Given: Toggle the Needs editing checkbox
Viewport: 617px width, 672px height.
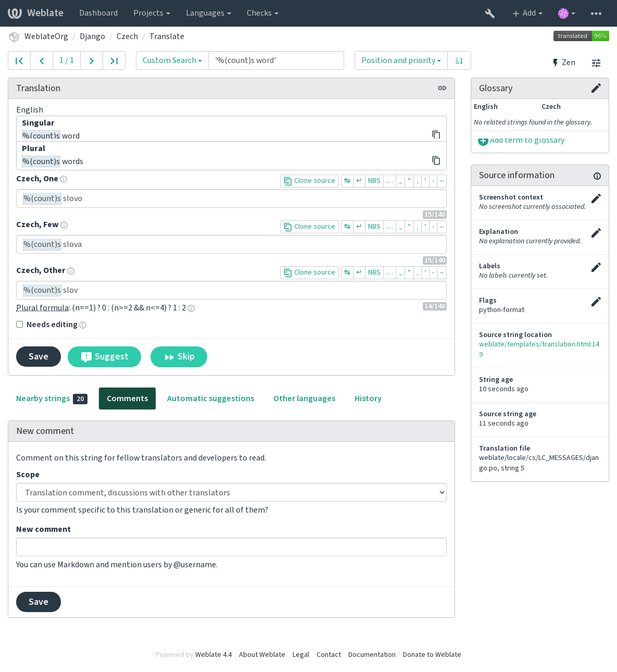Looking at the screenshot, I should 20,325.
